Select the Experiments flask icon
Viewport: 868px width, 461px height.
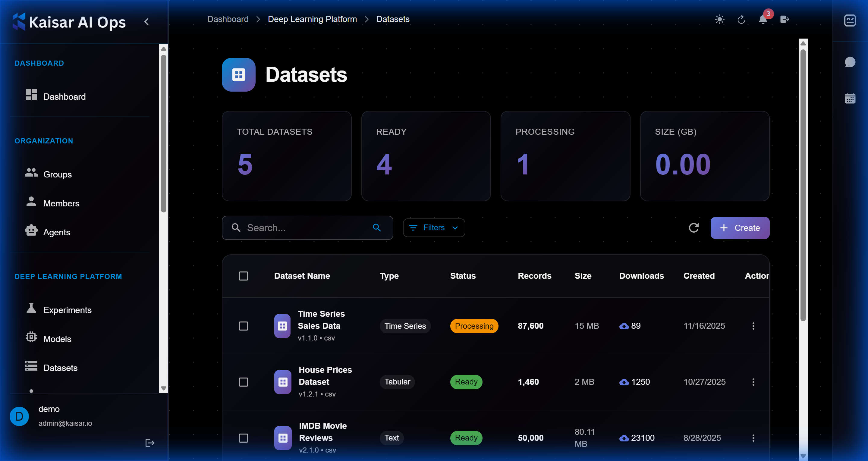(31, 309)
